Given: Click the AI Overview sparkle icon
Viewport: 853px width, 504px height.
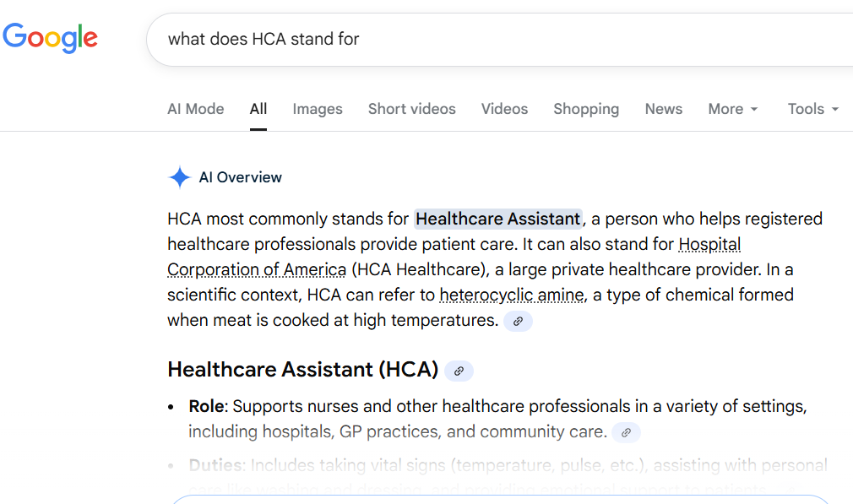Looking at the screenshot, I should (179, 177).
